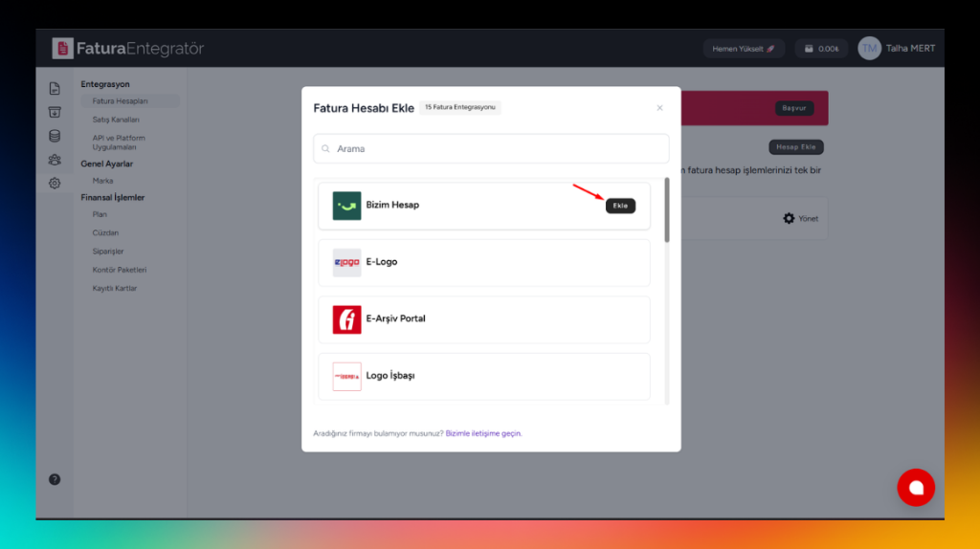This screenshot has height=549, width=980.
Task: Click the Ekle button for Bizim Hesap
Action: (x=620, y=206)
